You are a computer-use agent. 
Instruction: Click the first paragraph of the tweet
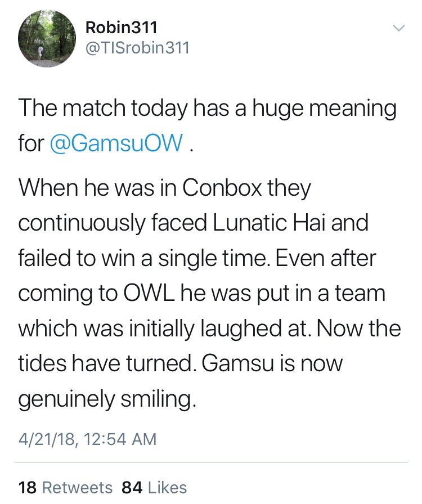207,125
